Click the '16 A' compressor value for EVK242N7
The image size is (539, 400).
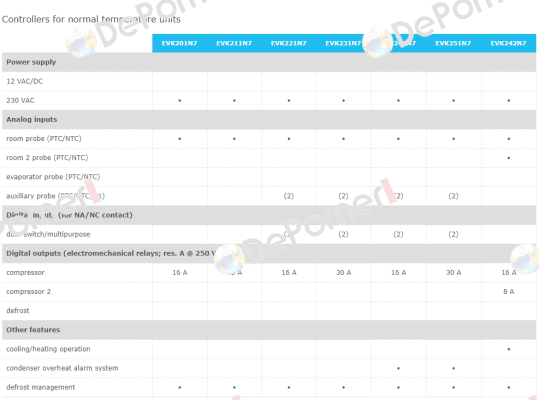(509, 273)
